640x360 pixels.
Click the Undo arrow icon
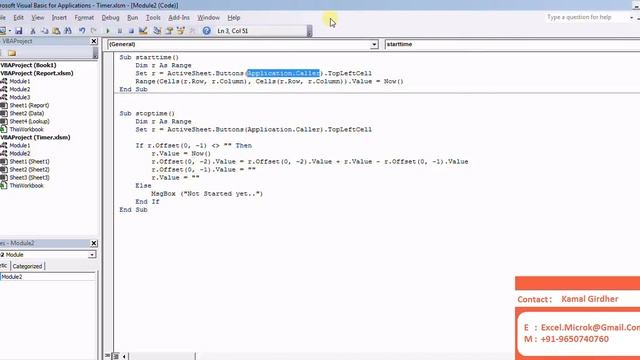(82, 31)
